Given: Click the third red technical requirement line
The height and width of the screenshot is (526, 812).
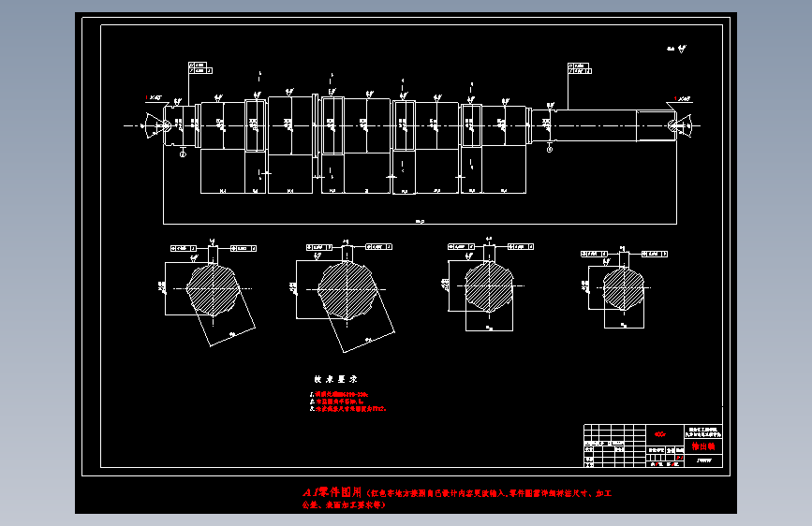Looking at the screenshot, I should tap(348, 409).
